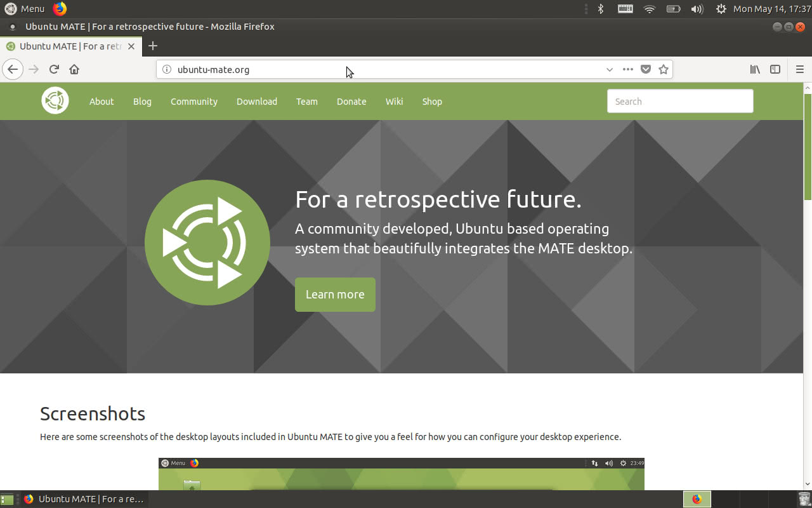The height and width of the screenshot is (508, 812).
Task: Open the session power gear menu
Action: coord(721,9)
